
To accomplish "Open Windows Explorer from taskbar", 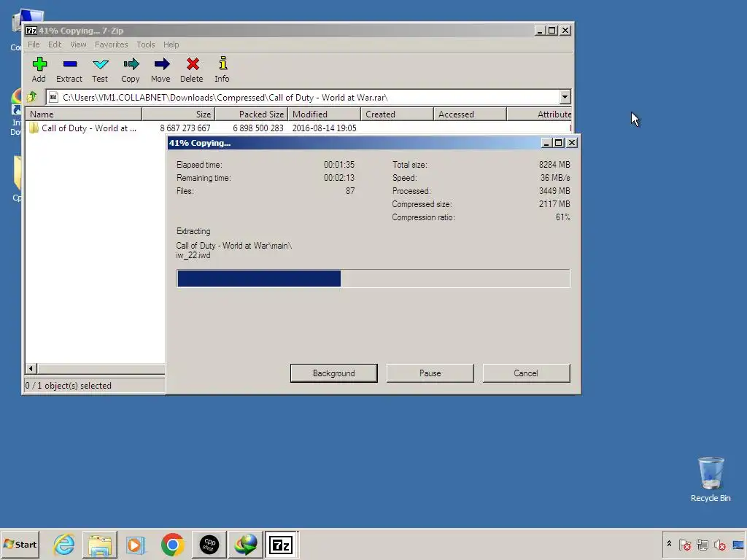I will tap(99, 544).
